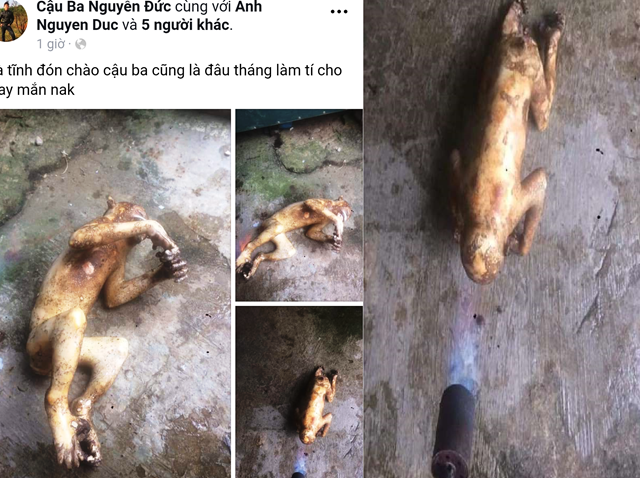Open the top small photo with green tarp
Image resolution: width=640 pixels, height=478 pixels.
(x=299, y=205)
